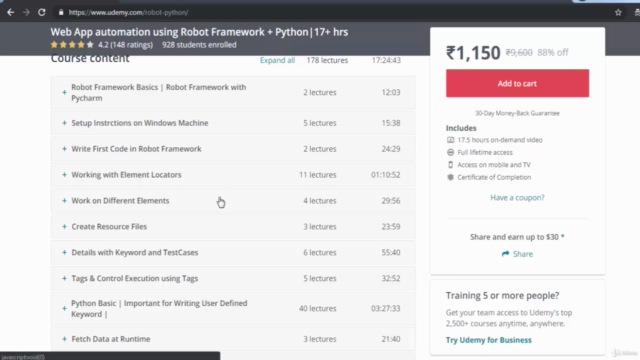Reload the page with the refresh icon
640x360 pixels.
(x=42, y=13)
